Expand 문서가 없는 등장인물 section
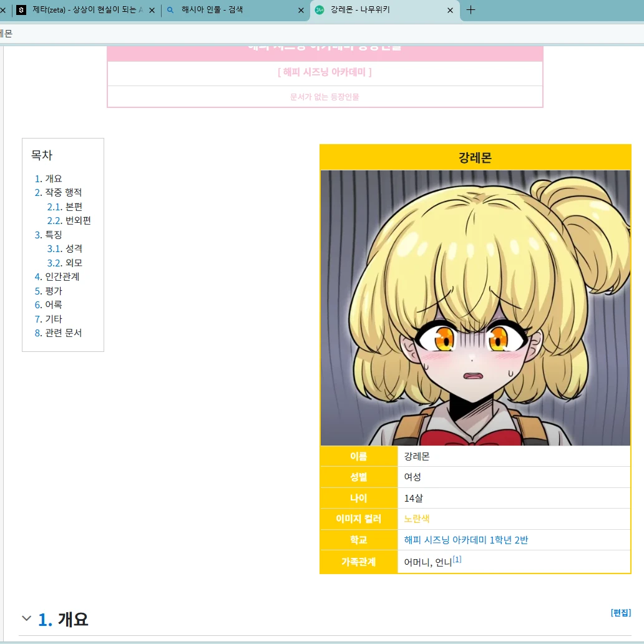 [324, 97]
